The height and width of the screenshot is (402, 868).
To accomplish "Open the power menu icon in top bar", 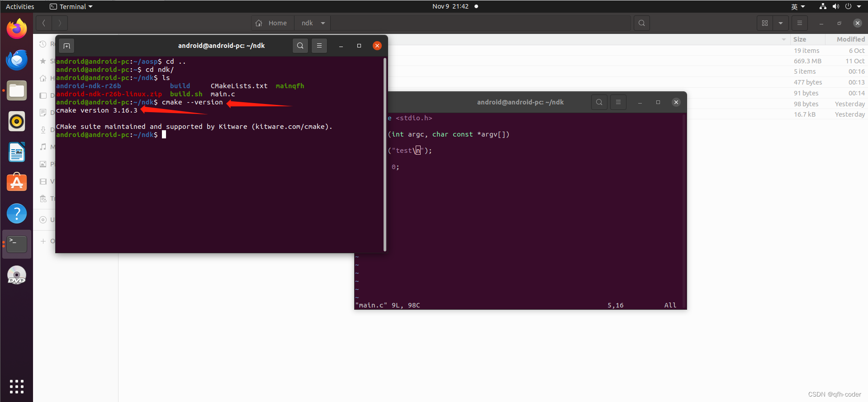I will click(x=848, y=6).
